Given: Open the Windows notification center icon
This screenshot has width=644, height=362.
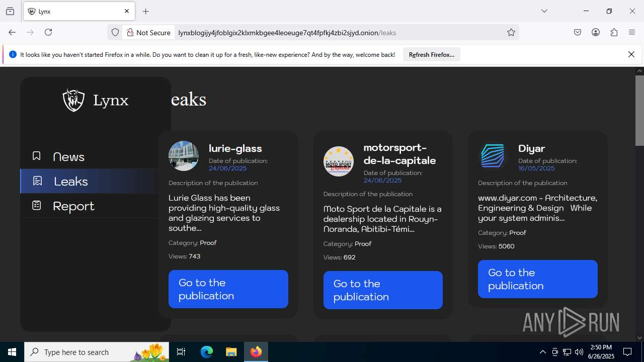Looking at the screenshot, I should click(627, 352).
